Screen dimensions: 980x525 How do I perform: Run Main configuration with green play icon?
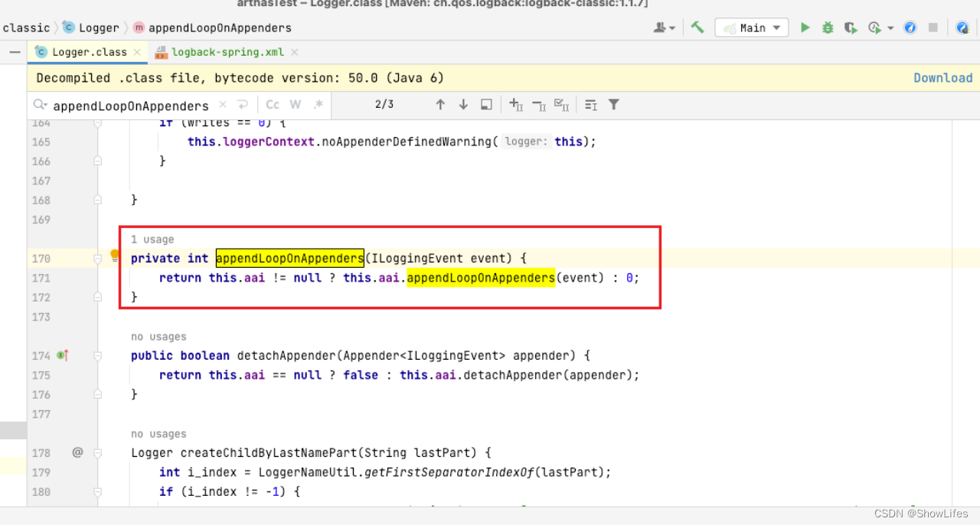pos(805,27)
